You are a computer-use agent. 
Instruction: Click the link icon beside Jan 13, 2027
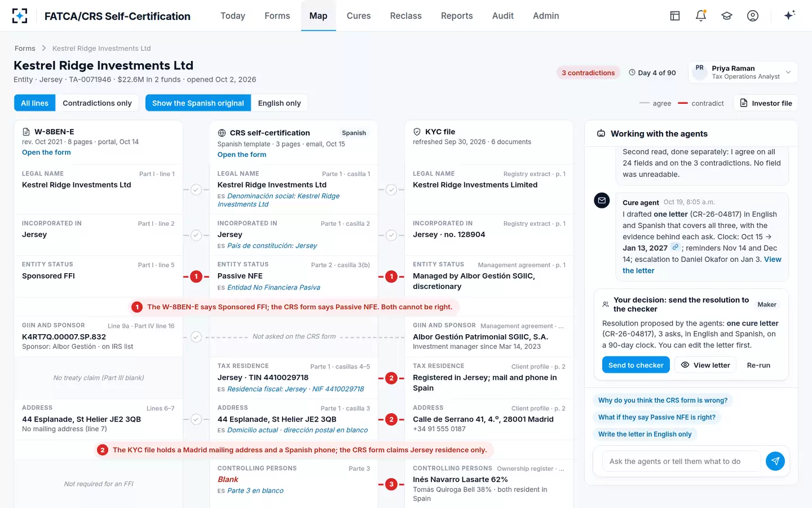tap(675, 247)
